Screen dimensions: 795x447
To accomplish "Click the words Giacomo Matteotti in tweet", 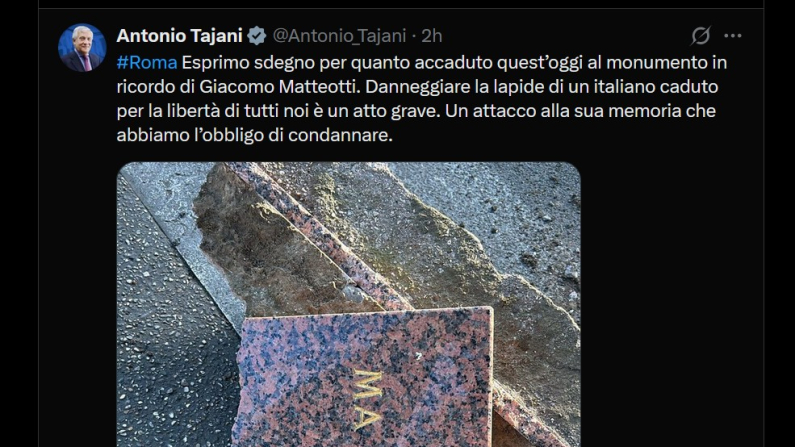I will [x=277, y=87].
